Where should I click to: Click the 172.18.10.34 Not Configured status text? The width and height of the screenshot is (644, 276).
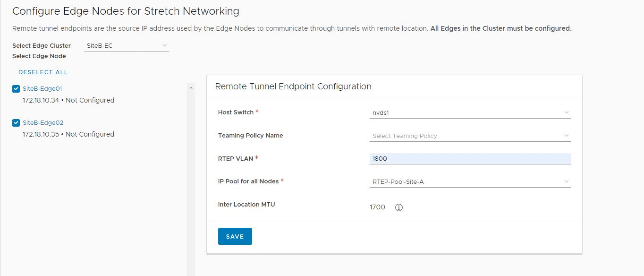click(68, 100)
